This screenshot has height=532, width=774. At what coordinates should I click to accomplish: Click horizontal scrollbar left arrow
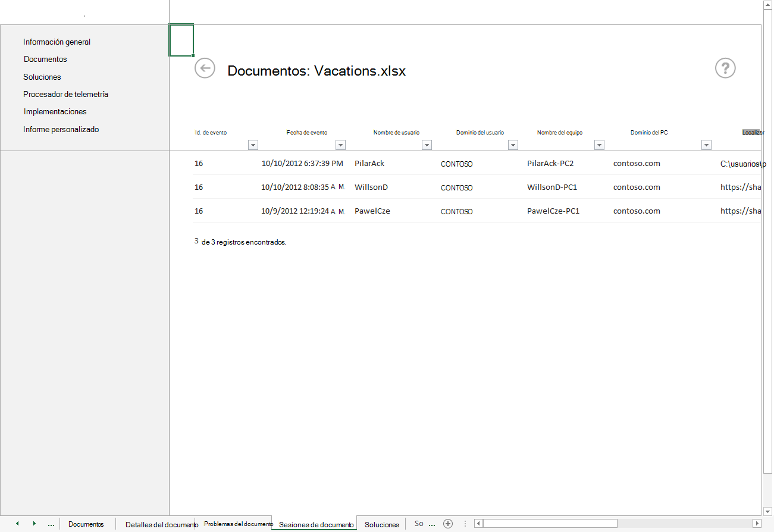pos(478,524)
